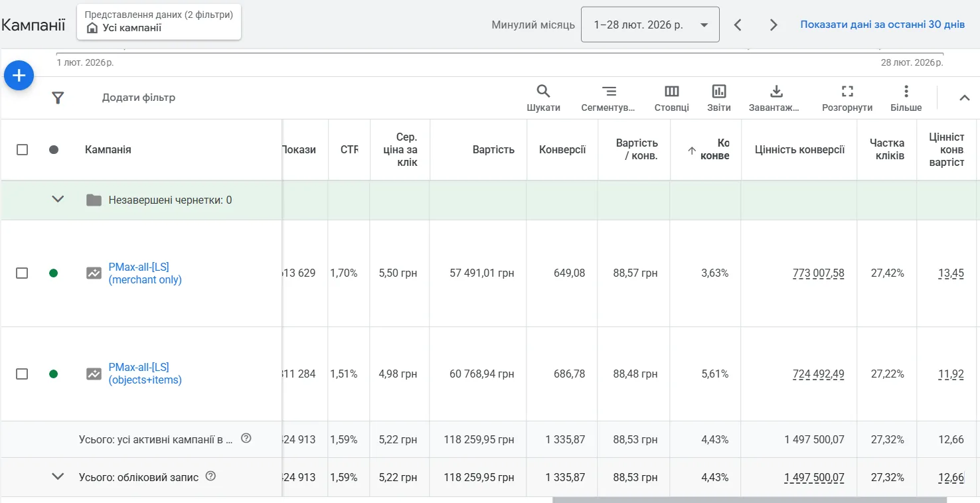Sort by the Конверсії column header
The image size is (980, 503).
click(x=562, y=149)
